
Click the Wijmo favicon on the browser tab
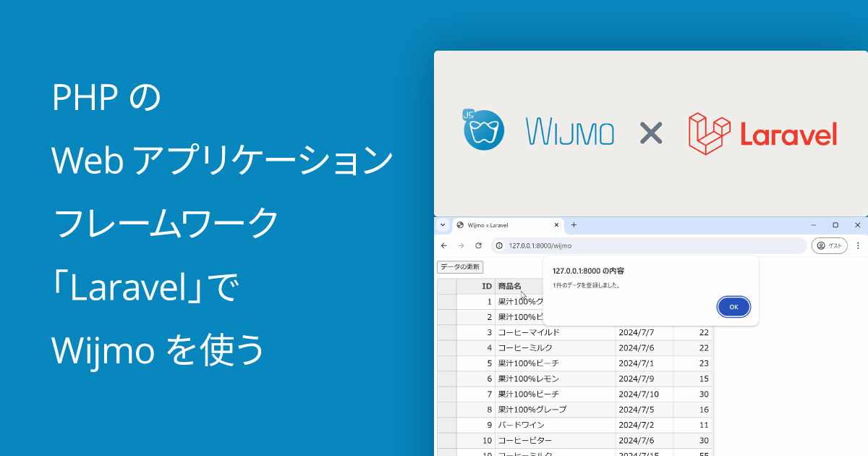click(461, 225)
